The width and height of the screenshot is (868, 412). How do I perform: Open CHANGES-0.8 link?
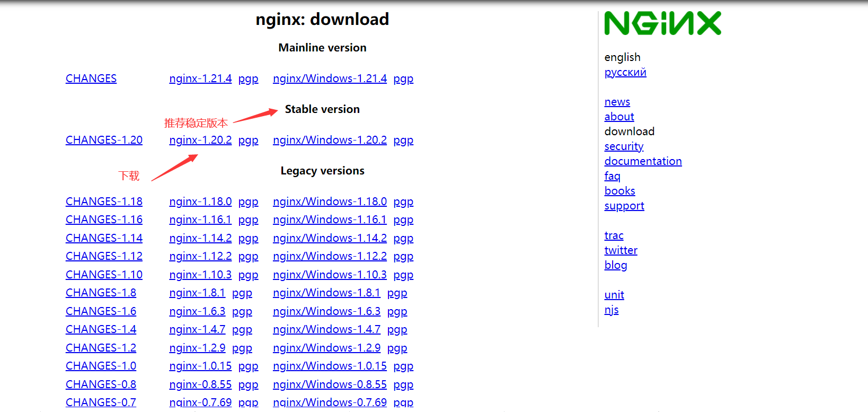tap(101, 384)
